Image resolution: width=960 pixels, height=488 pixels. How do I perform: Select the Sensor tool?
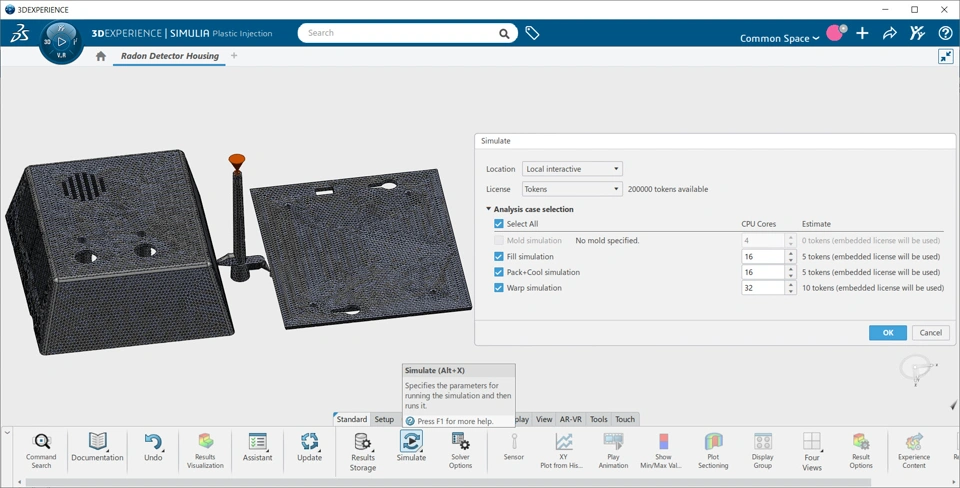tap(514, 447)
